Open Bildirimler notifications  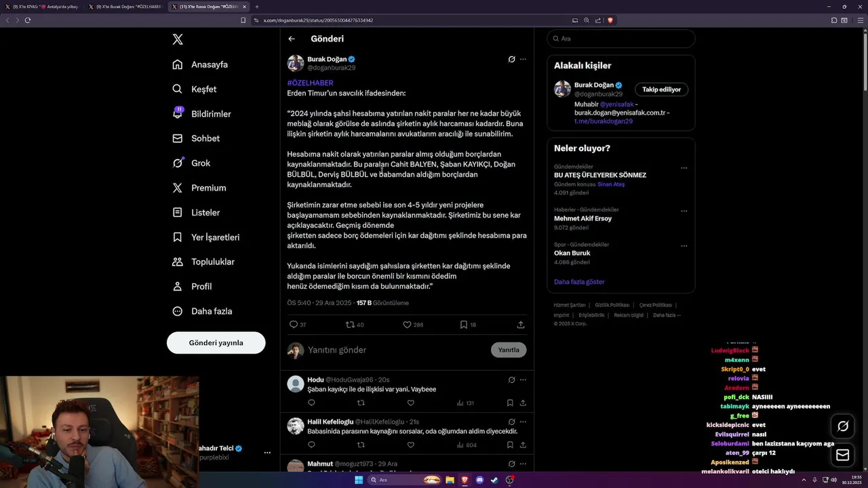[201, 114]
